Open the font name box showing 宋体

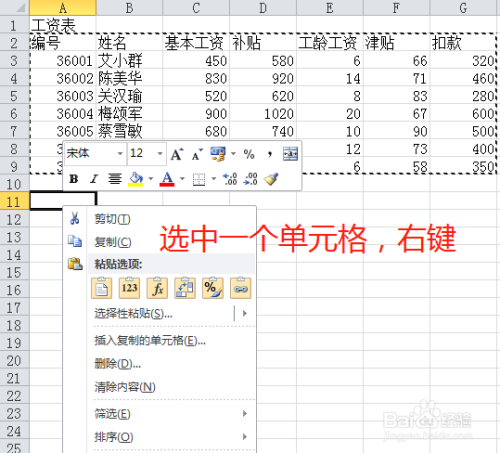point(95,154)
